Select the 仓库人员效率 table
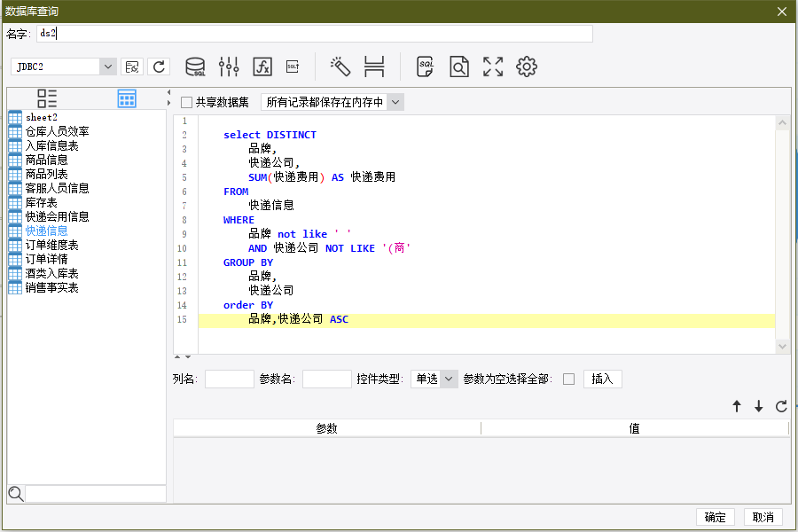 pos(57,131)
